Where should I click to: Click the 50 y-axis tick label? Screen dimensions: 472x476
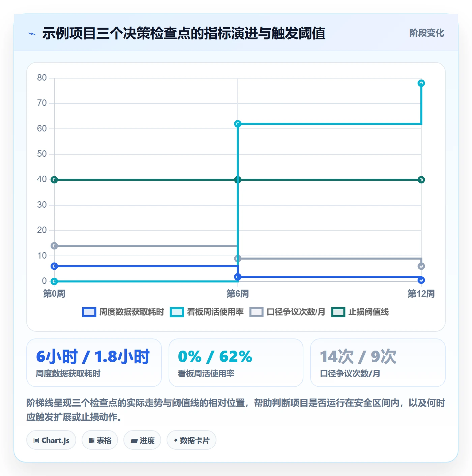(42, 154)
